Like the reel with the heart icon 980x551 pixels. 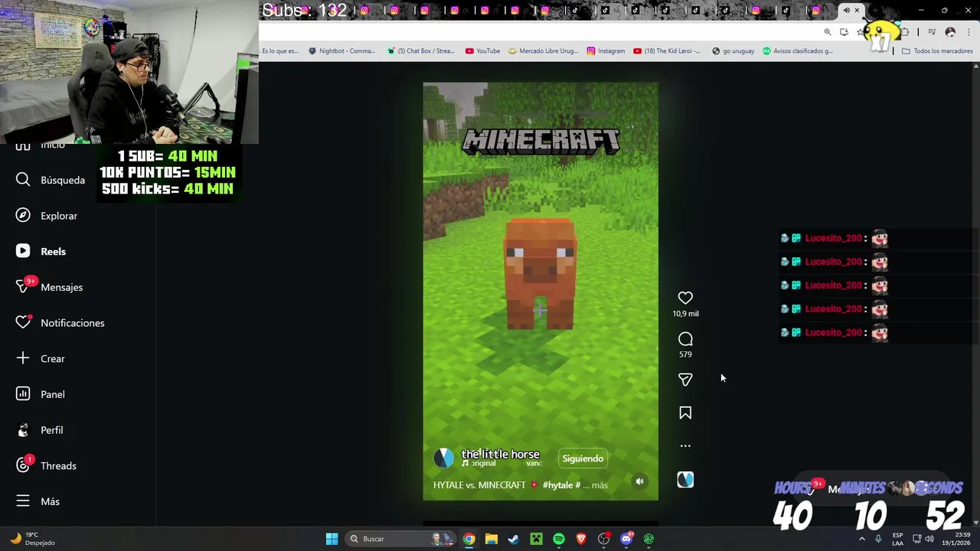point(685,298)
